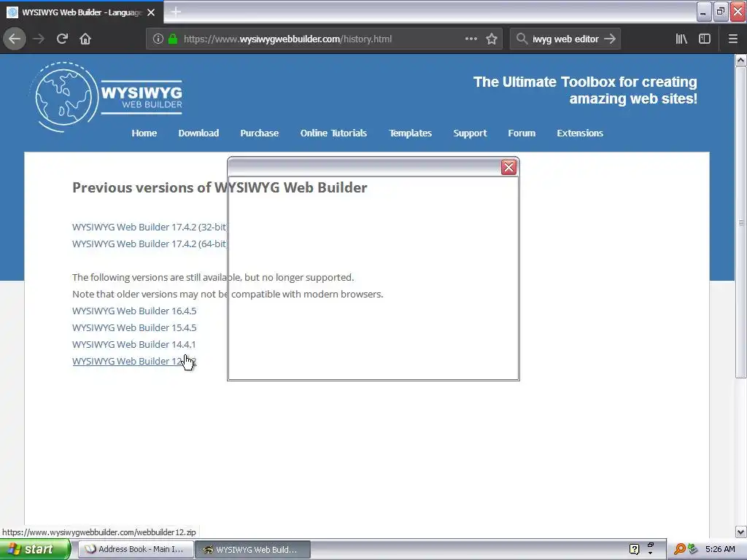Click the scrollbar down arrow
The image size is (747, 560).
[x=741, y=532]
